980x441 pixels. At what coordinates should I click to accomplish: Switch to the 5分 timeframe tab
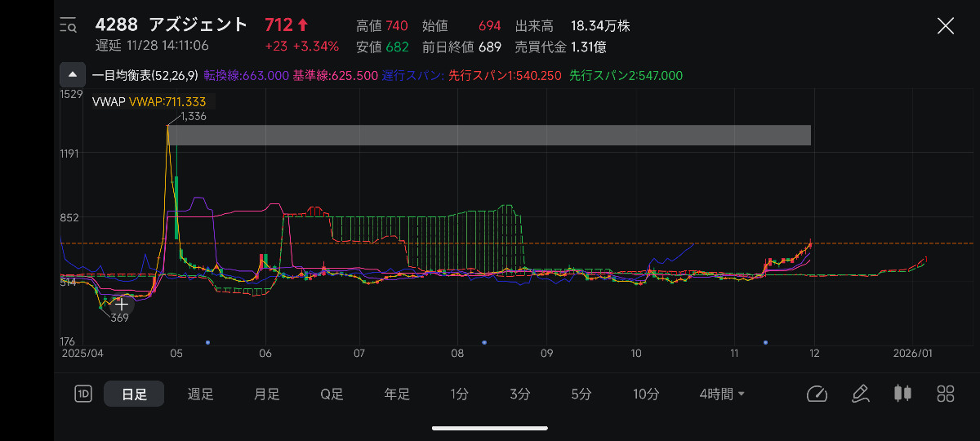coord(581,394)
